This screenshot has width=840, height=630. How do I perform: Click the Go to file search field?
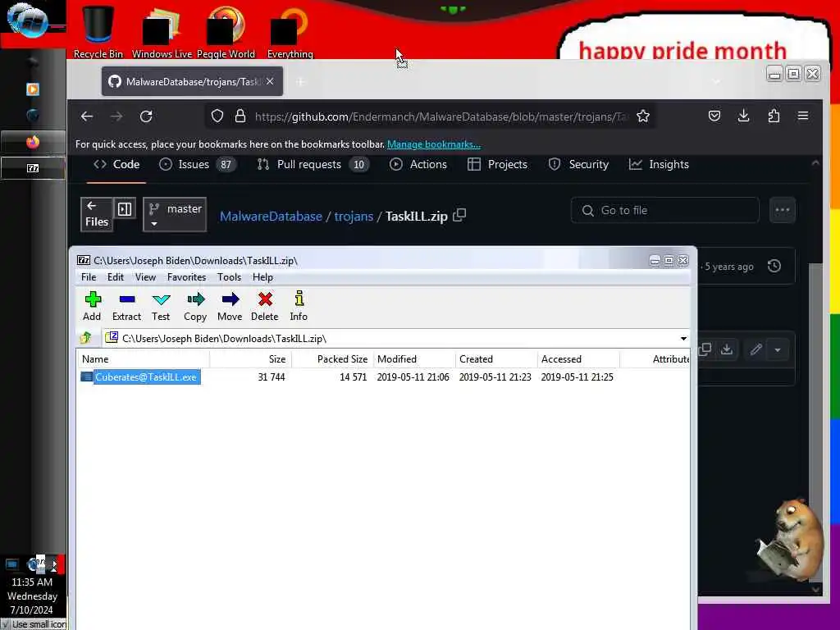pos(664,211)
